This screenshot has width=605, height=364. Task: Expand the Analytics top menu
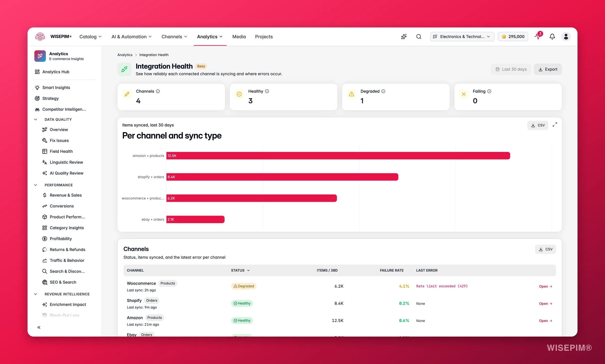[x=210, y=37]
